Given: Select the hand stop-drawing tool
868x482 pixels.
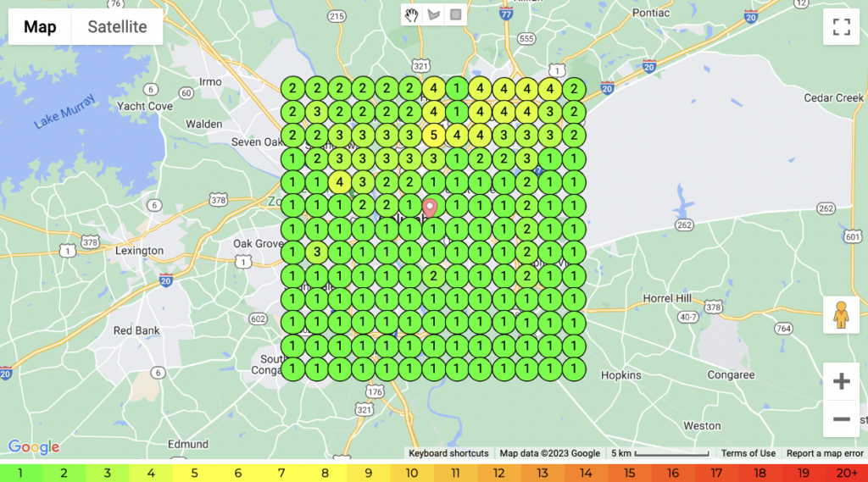Looking at the screenshot, I should [x=412, y=14].
